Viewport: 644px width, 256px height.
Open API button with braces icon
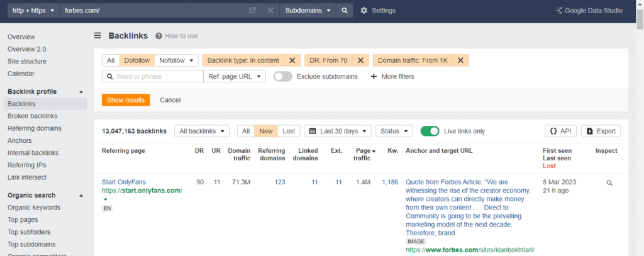point(560,131)
